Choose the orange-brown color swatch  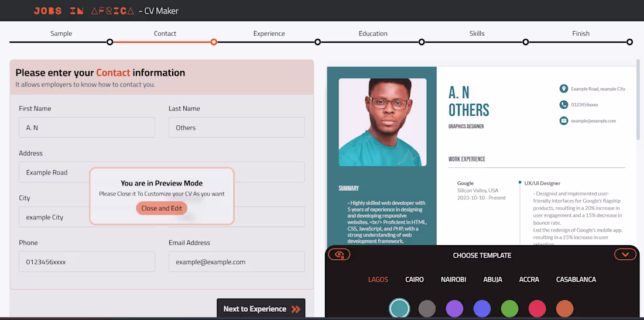tap(564, 308)
